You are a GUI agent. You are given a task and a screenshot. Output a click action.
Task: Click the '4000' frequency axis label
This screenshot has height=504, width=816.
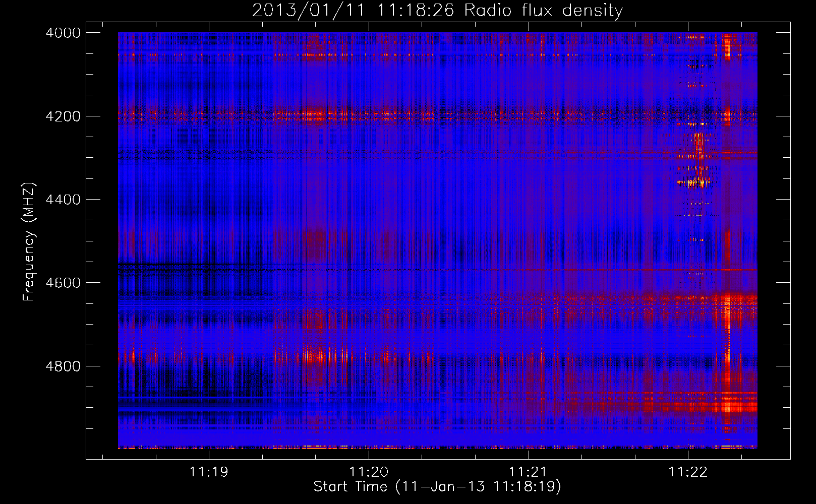pos(63,33)
